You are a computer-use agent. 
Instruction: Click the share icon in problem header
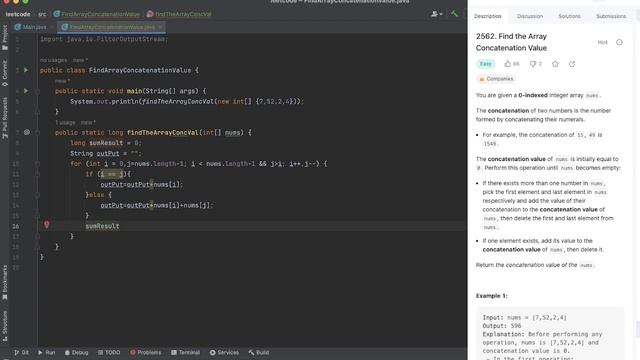click(x=572, y=64)
